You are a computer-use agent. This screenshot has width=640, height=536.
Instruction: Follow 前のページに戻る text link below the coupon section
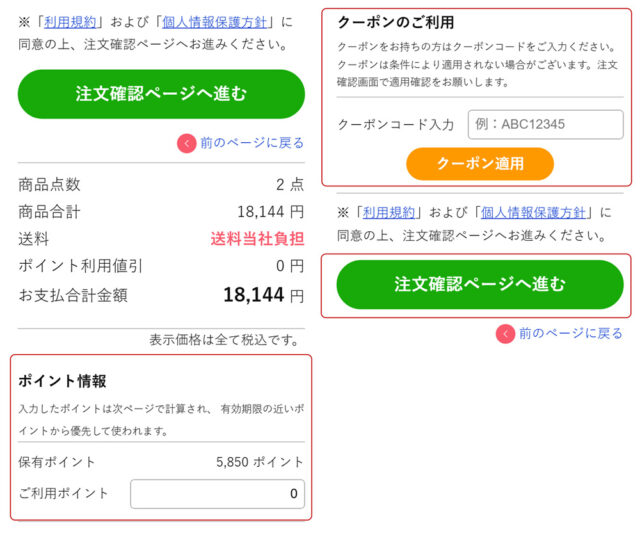coord(570,333)
